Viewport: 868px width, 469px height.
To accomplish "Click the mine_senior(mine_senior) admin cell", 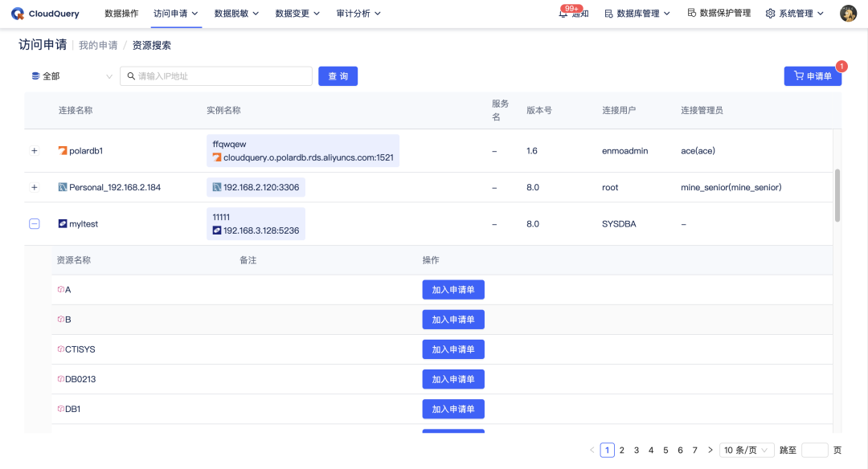I will [x=731, y=187].
